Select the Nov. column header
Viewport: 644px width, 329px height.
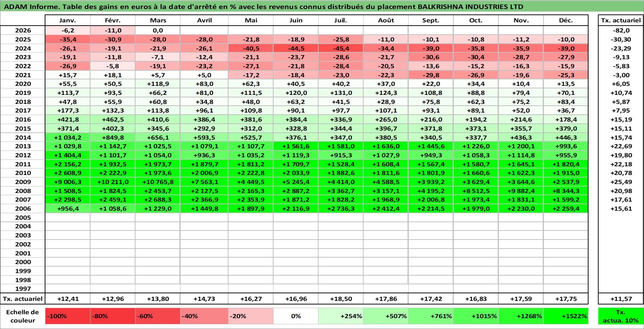click(521, 20)
